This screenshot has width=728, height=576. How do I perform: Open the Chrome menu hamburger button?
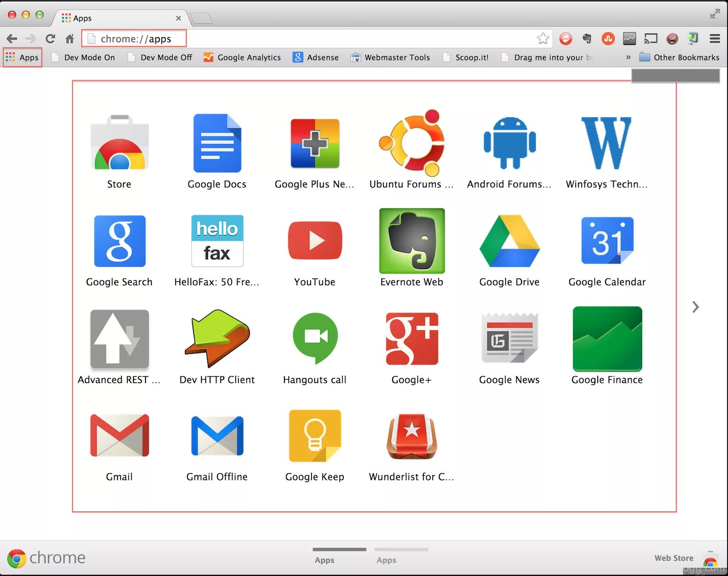[715, 39]
